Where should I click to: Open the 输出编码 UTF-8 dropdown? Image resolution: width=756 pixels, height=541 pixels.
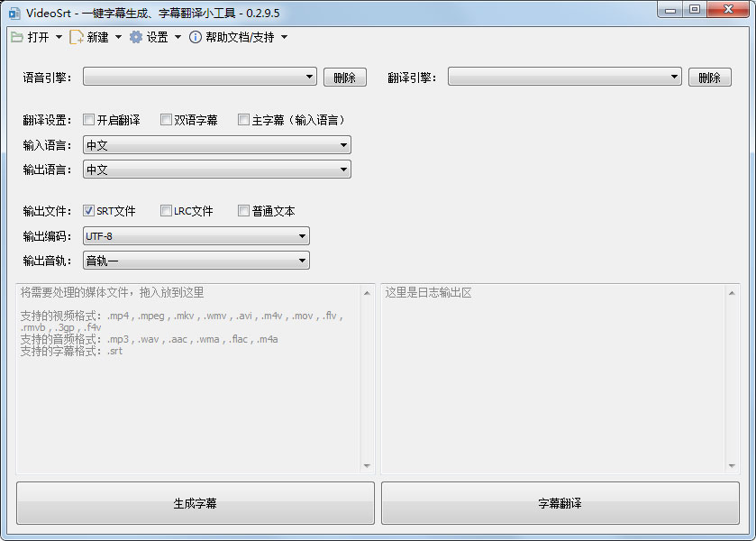196,236
